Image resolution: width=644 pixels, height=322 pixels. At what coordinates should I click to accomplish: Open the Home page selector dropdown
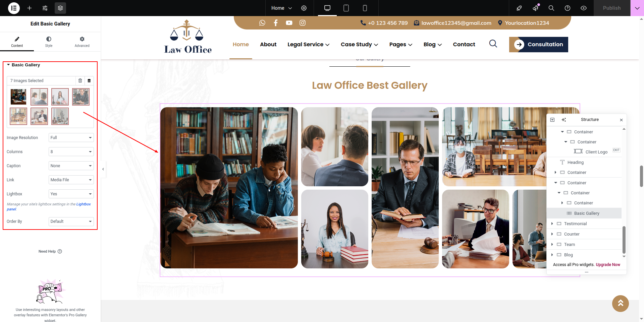pyautogui.click(x=281, y=8)
